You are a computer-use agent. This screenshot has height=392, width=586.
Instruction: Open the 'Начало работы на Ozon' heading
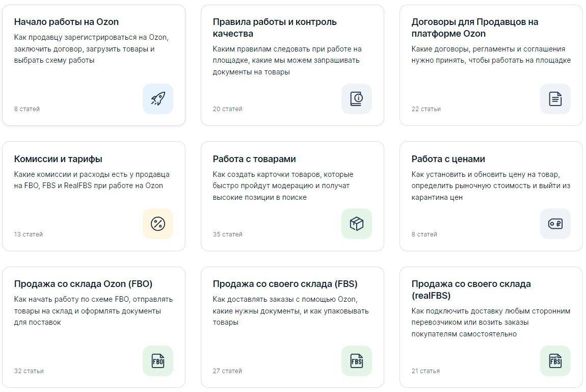(66, 22)
